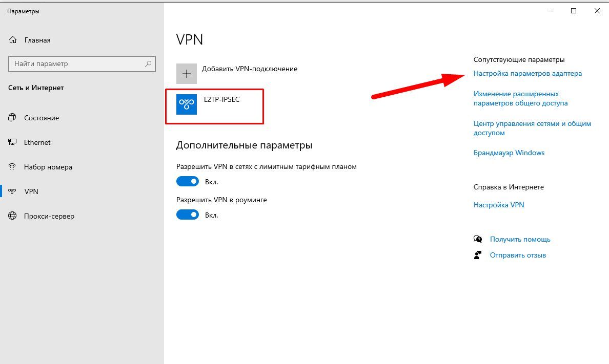609x364 pixels.
Task: Minimize the Параметры window
Action: click(550, 11)
